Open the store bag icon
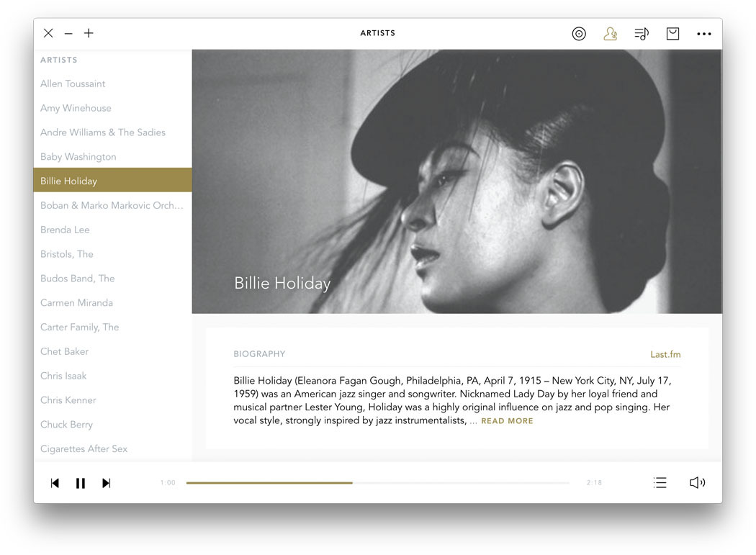This screenshot has height=555, width=756. (x=672, y=34)
